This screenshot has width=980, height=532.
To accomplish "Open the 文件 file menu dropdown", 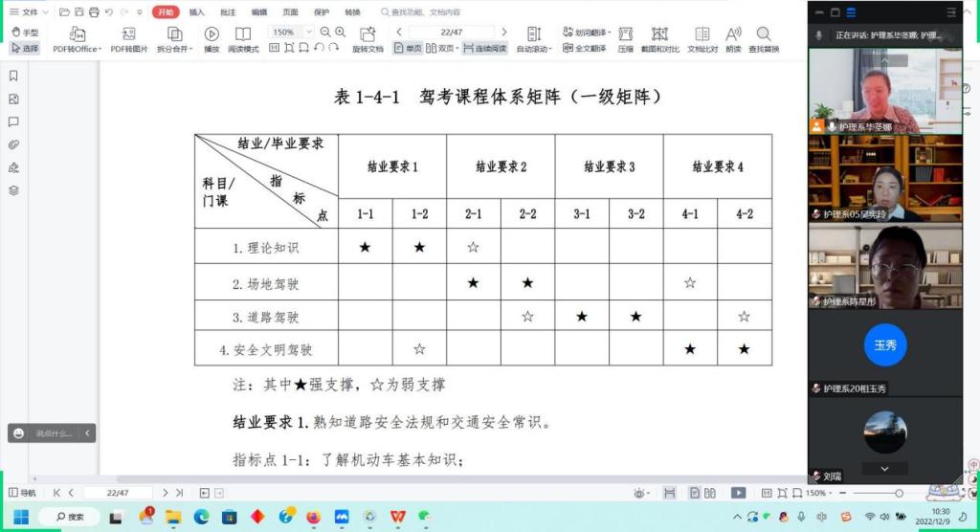I will point(31,12).
